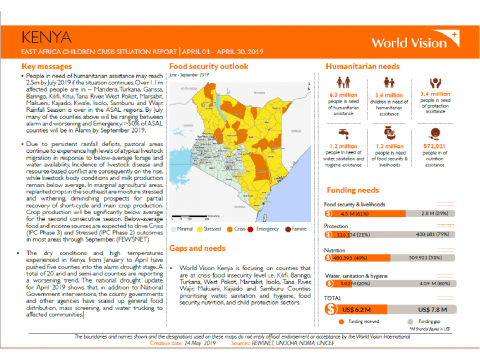The height and width of the screenshot is (360, 480).
Task: Click the dollar icon on the Food security bar
Action: [x=329, y=214]
